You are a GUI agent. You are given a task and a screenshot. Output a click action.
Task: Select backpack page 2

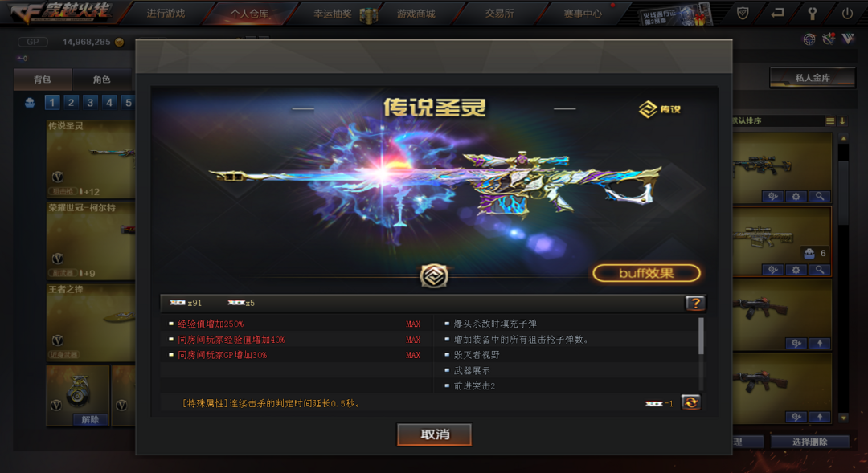pyautogui.click(x=71, y=102)
